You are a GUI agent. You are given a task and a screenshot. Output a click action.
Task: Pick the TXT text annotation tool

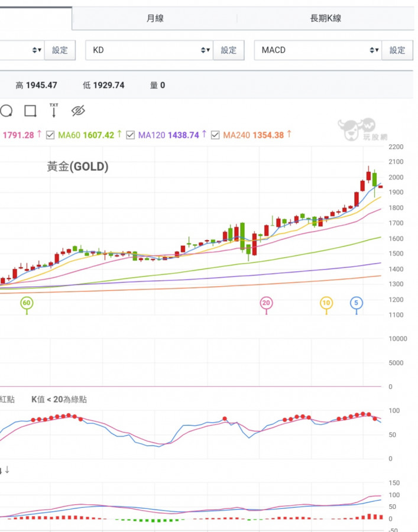(x=54, y=111)
